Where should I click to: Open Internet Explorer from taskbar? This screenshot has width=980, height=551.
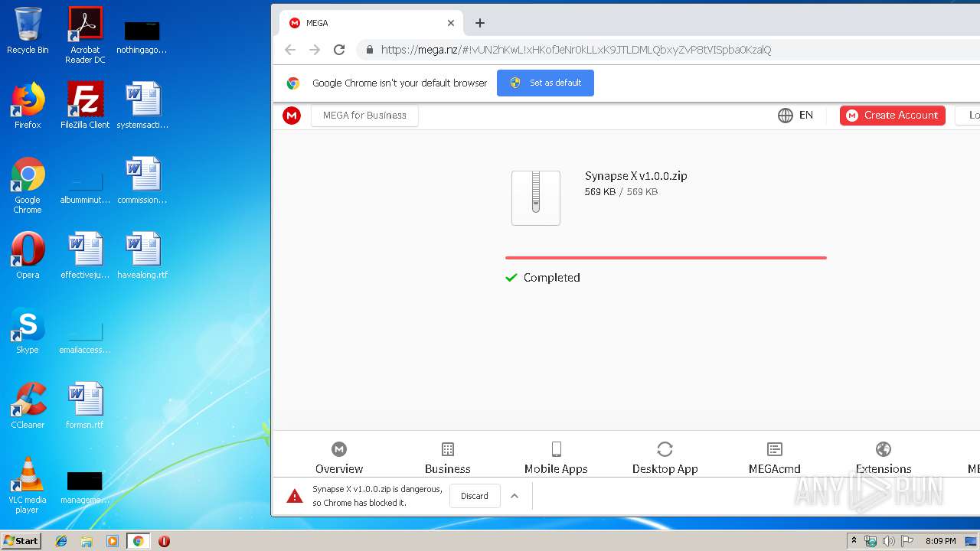pyautogui.click(x=61, y=541)
